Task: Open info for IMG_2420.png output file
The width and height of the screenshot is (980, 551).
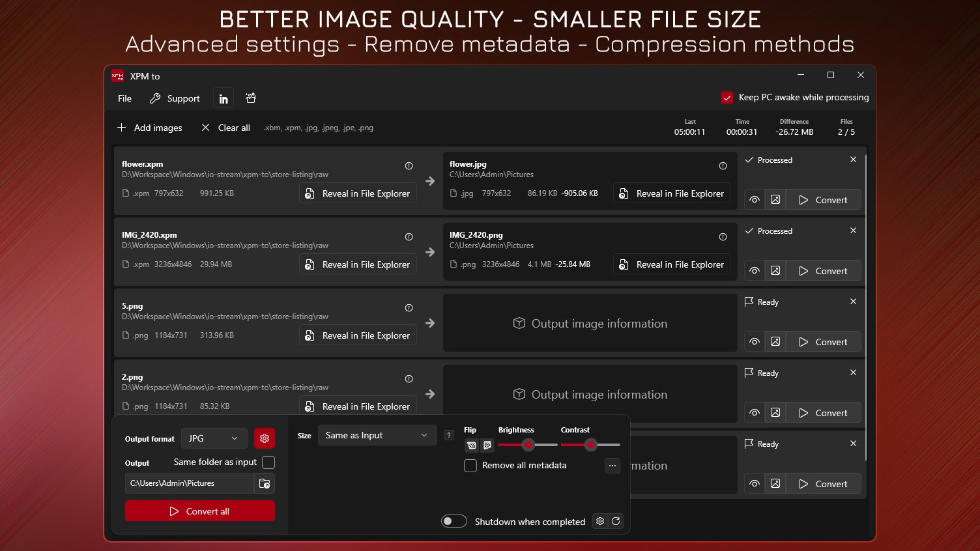Action: pos(723,237)
